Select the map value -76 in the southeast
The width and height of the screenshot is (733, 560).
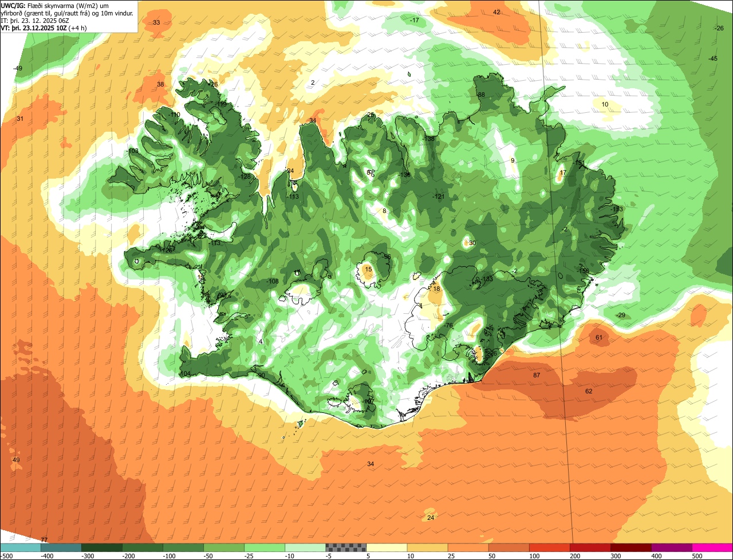448,325
